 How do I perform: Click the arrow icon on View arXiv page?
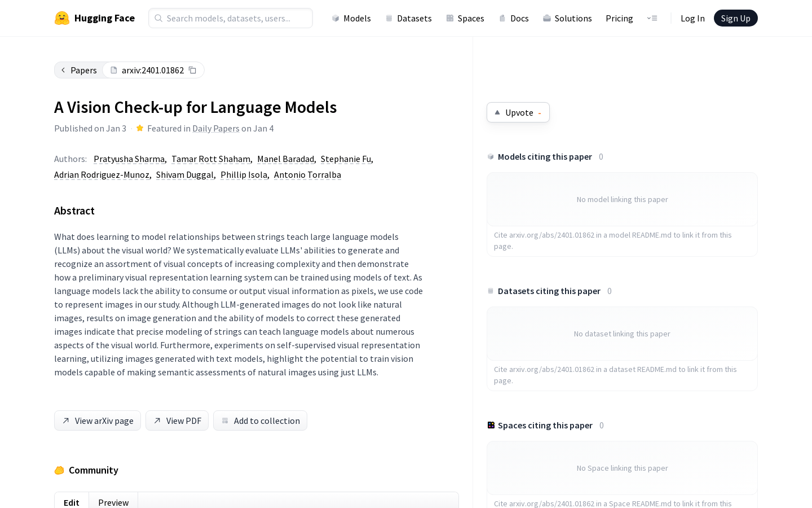point(66,421)
